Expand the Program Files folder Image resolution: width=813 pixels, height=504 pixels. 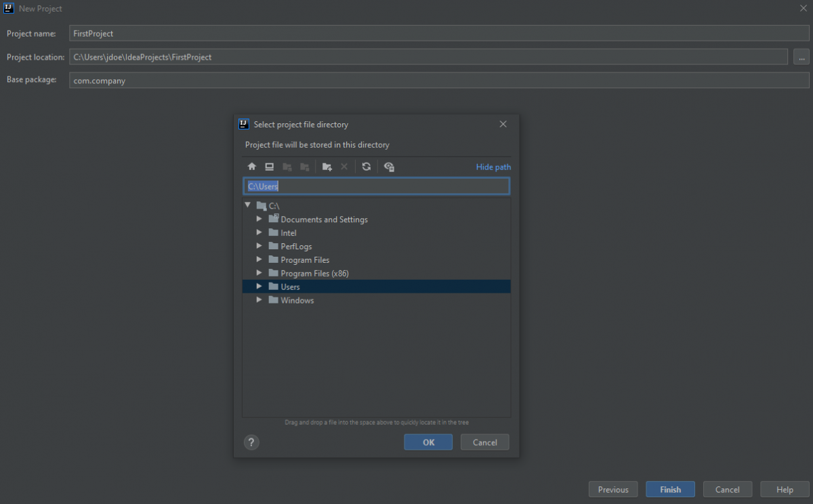coord(259,259)
